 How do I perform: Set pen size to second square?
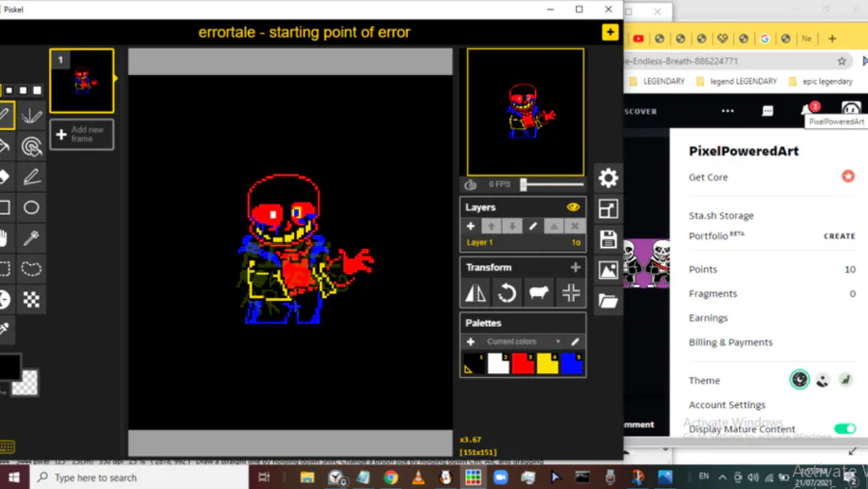9,91
